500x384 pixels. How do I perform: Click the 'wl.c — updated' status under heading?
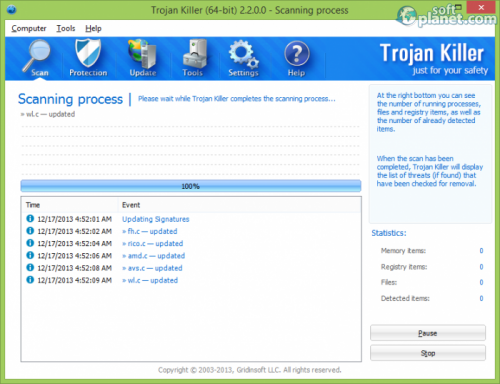48,114
